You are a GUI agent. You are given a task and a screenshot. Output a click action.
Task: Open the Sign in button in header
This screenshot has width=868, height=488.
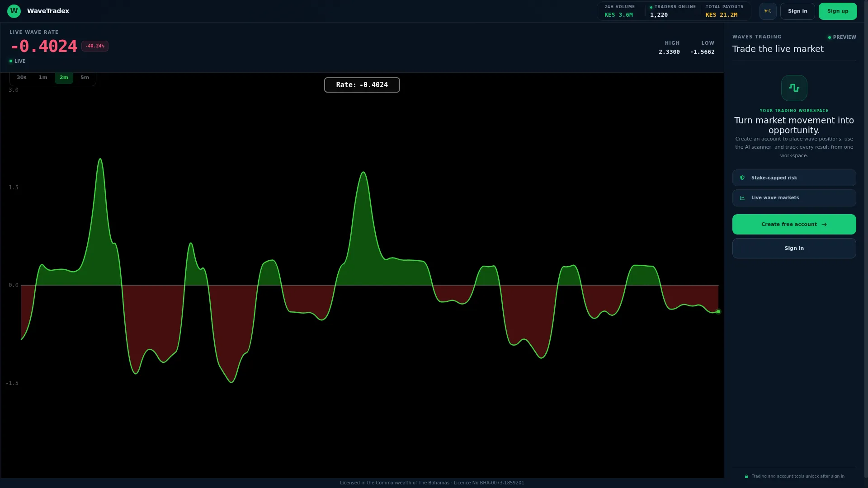coord(797,11)
